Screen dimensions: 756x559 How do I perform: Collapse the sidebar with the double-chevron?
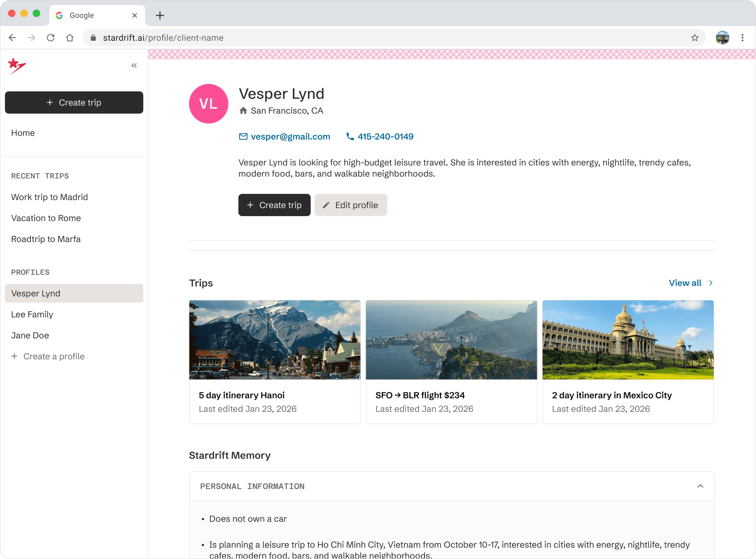click(133, 65)
